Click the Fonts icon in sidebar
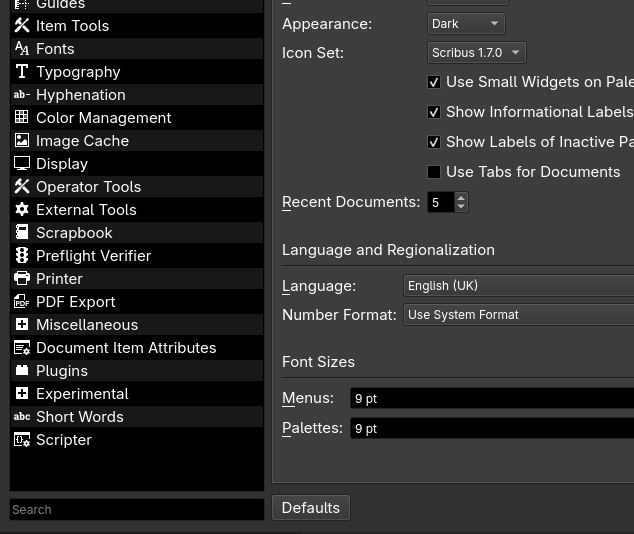The height and width of the screenshot is (534, 634). click(22, 48)
